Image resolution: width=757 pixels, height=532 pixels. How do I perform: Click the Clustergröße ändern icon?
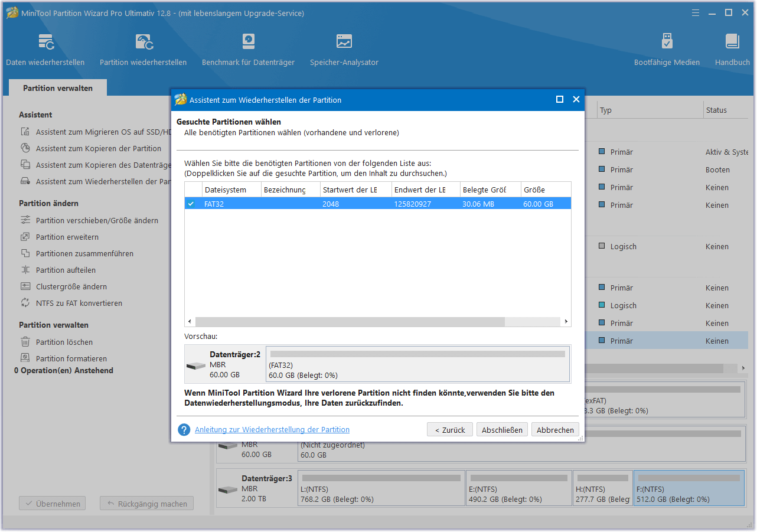point(25,287)
